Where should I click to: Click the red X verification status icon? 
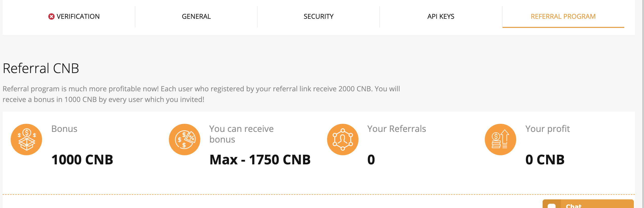coord(51,16)
